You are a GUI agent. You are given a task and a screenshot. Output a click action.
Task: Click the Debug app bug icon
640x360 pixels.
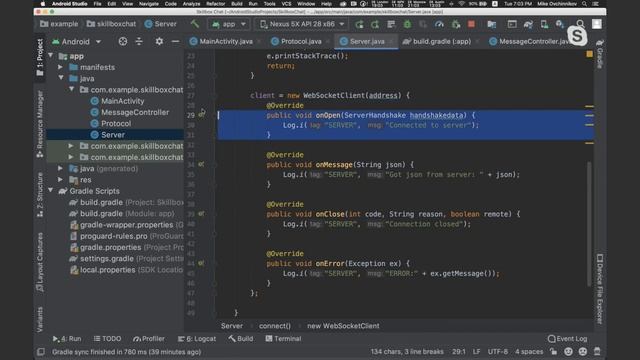[407, 24]
